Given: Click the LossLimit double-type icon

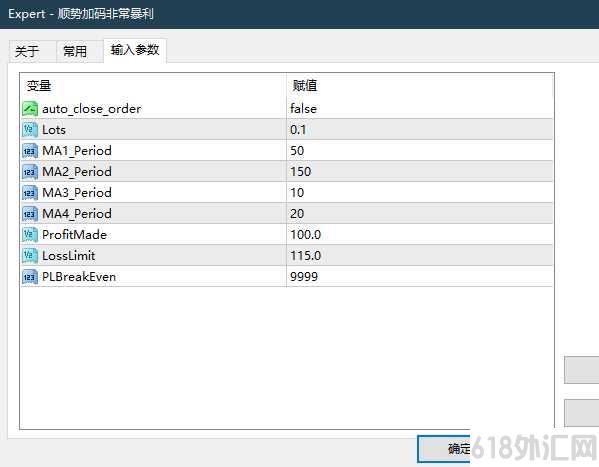Looking at the screenshot, I should coord(30,255).
